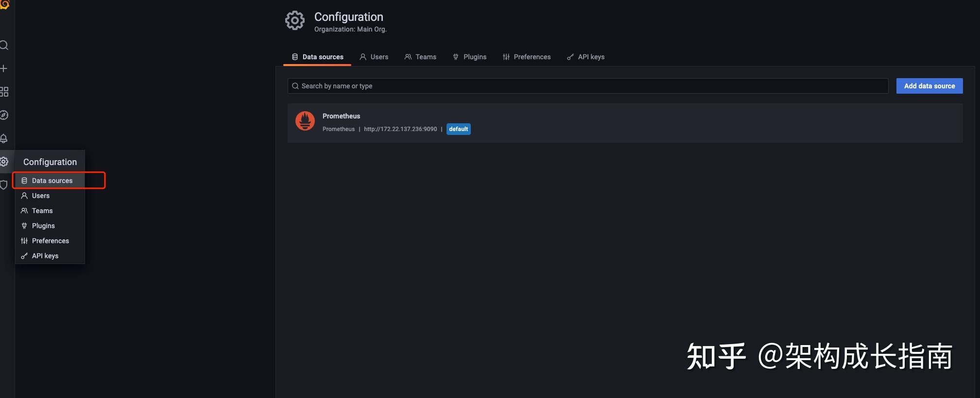The image size is (980, 398).
Task: Open the Prometheus data source entry
Action: [x=342, y=116]
